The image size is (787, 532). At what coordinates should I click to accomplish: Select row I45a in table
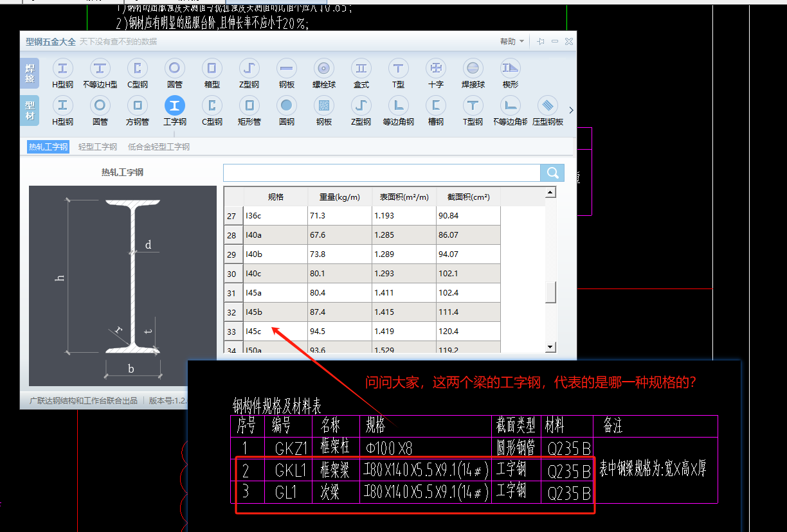pyautogui.click(x=362, y=293)
